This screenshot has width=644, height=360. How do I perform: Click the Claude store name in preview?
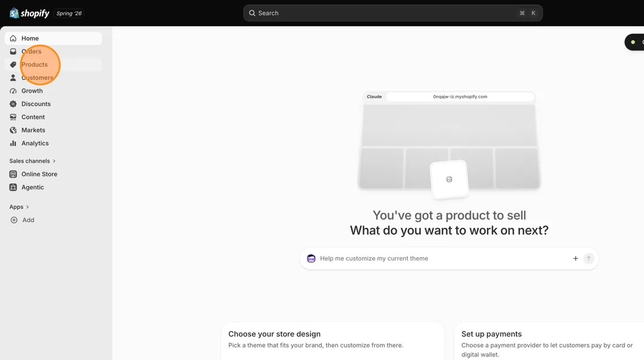pos(374,97)
